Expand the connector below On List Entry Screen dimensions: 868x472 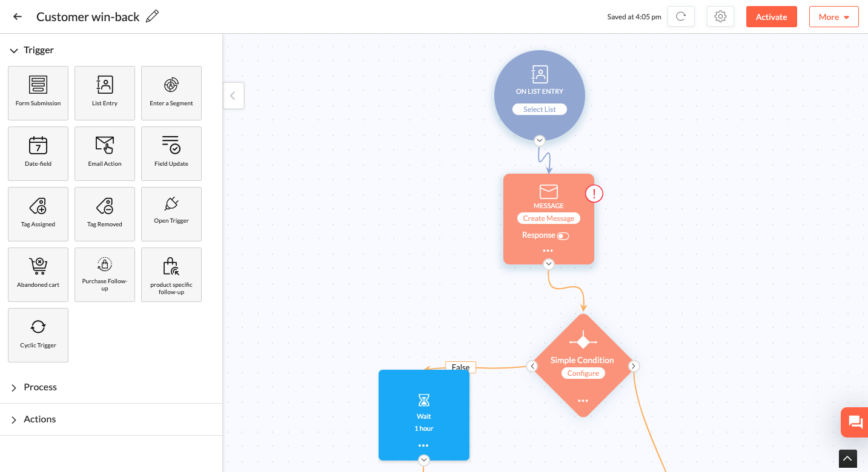point(540,140)
